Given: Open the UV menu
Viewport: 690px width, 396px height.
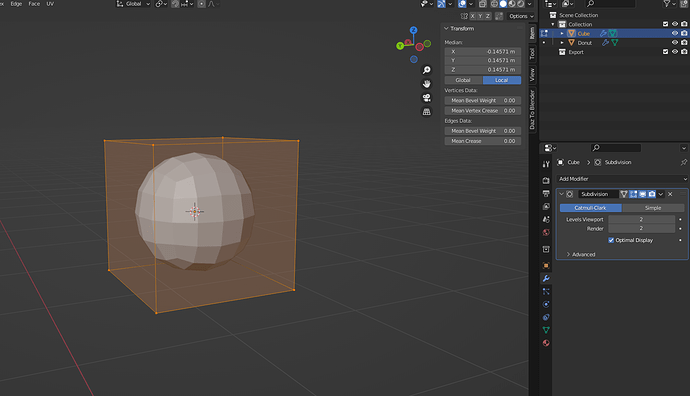Looking at the screenshot, I should pos(50,4).
